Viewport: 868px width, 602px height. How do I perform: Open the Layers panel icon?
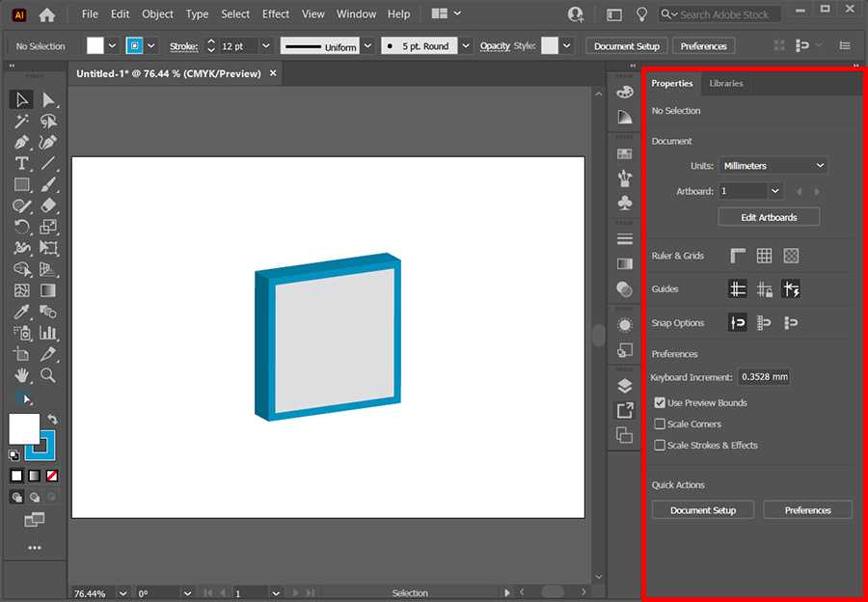tap(624, 386)
